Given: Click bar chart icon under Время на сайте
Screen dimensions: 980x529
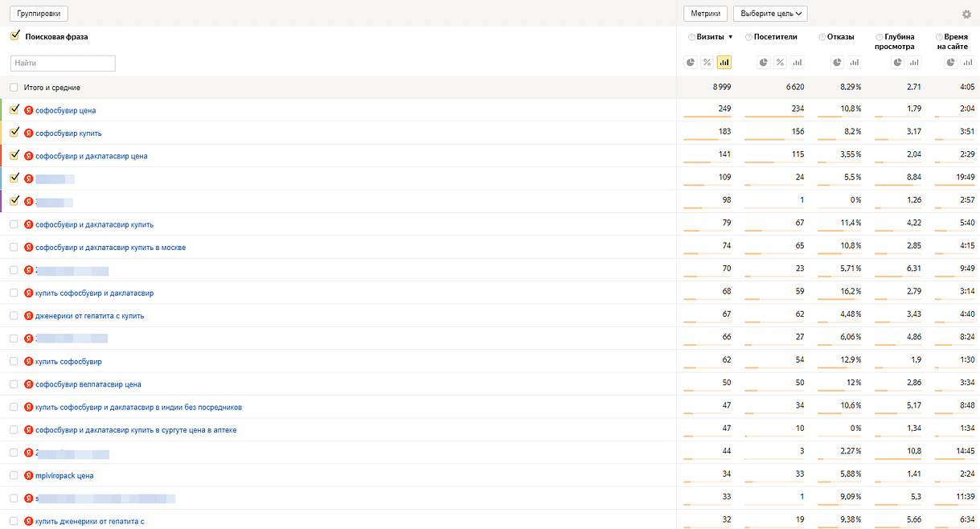Looking at the screenshot, I should (x=967, y=63).
